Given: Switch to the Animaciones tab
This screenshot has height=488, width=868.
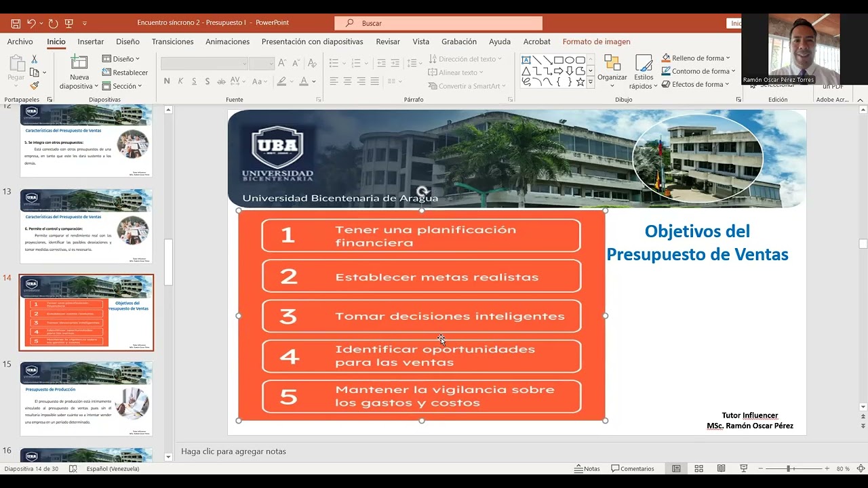Looking at the screenshot, I should 228,41.
